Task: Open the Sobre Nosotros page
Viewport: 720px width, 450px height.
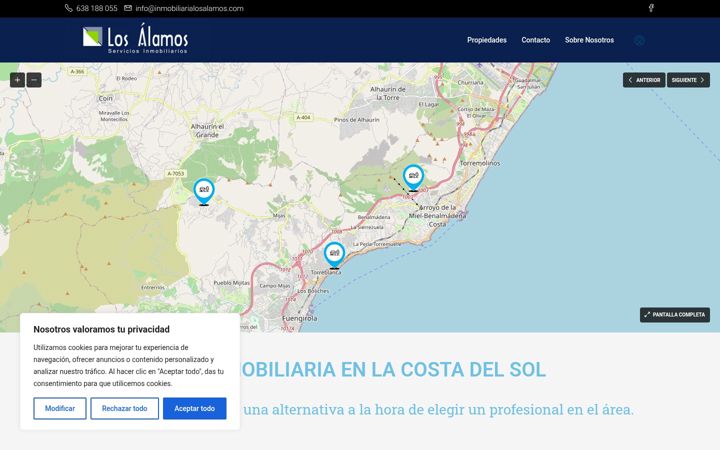Action: (589, 40)
